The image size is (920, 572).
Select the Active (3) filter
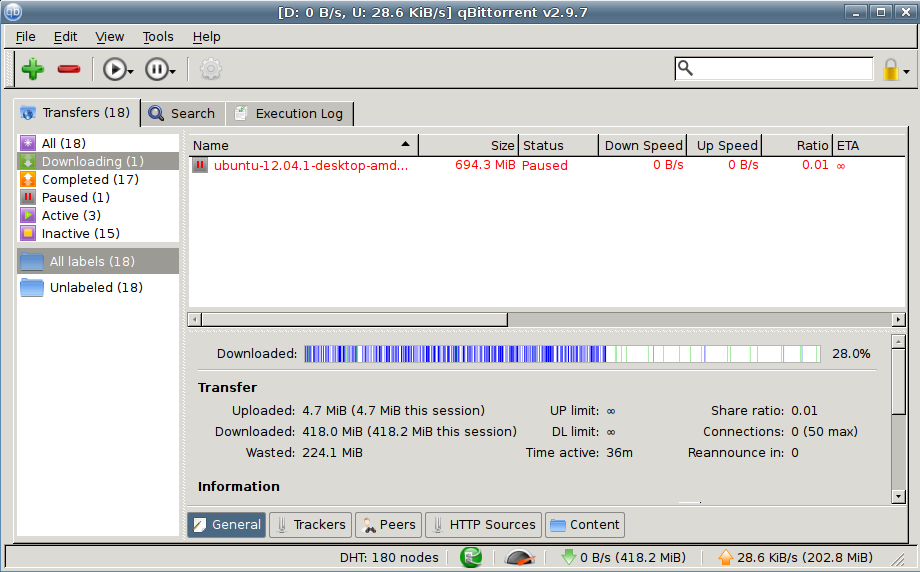click(98, 215)
